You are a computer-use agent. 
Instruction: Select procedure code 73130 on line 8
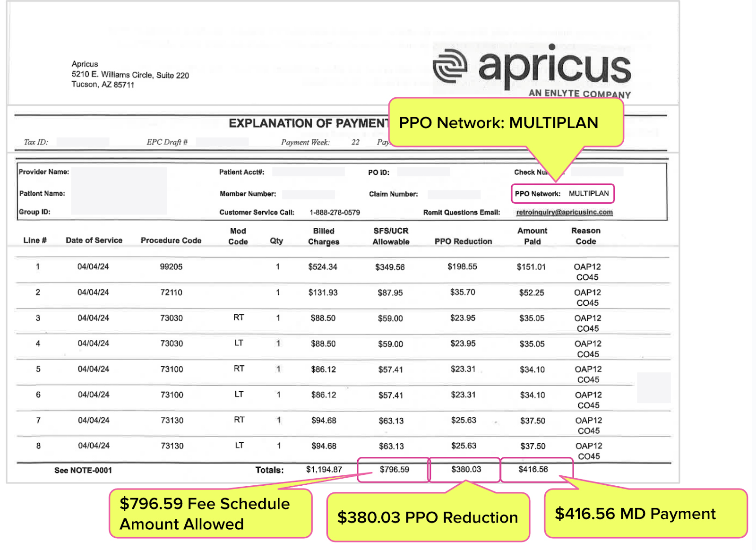pyautogui.click(x=172, y=446)
